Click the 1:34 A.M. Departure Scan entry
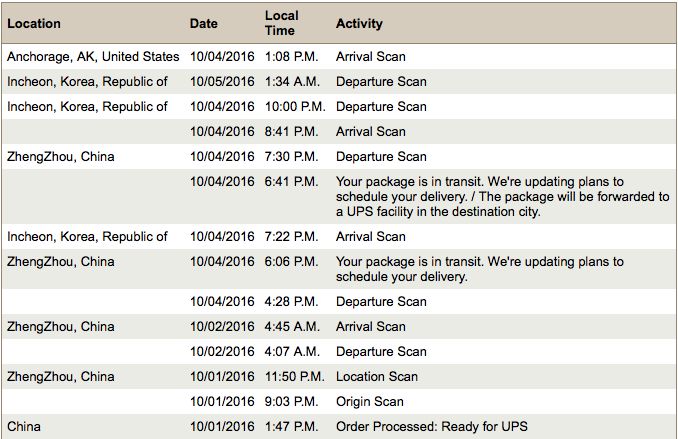Screen dimensions: 678x439 point(381,82)
